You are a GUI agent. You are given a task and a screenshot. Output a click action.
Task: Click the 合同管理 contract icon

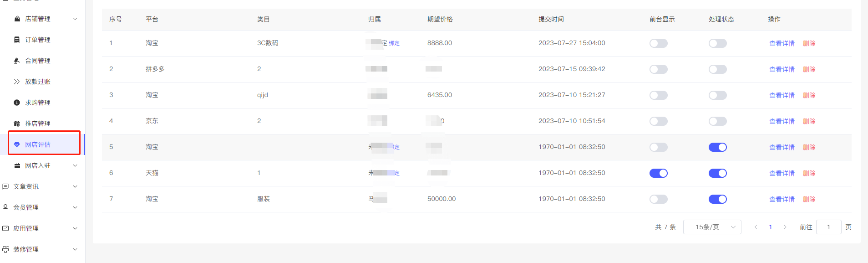coord(17,61)
